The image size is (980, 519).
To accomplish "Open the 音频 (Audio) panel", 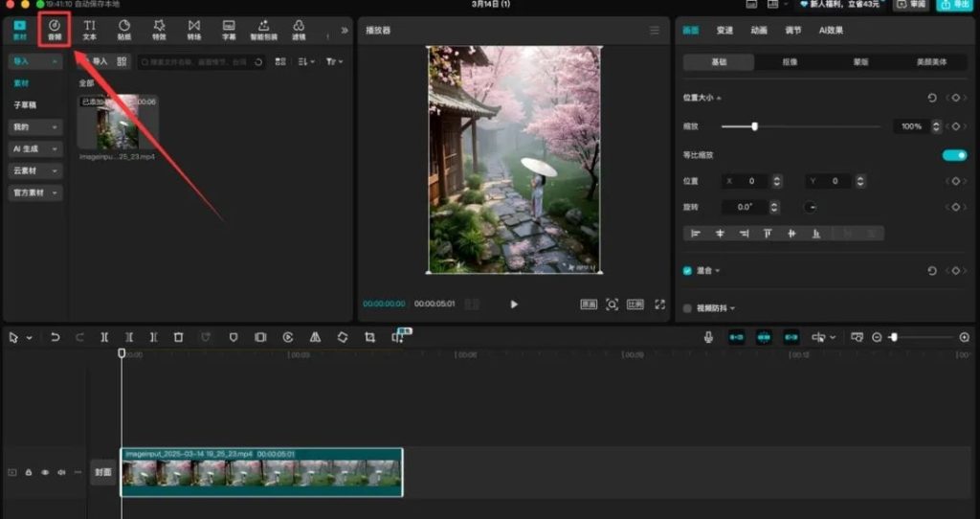I will (55, 29).
